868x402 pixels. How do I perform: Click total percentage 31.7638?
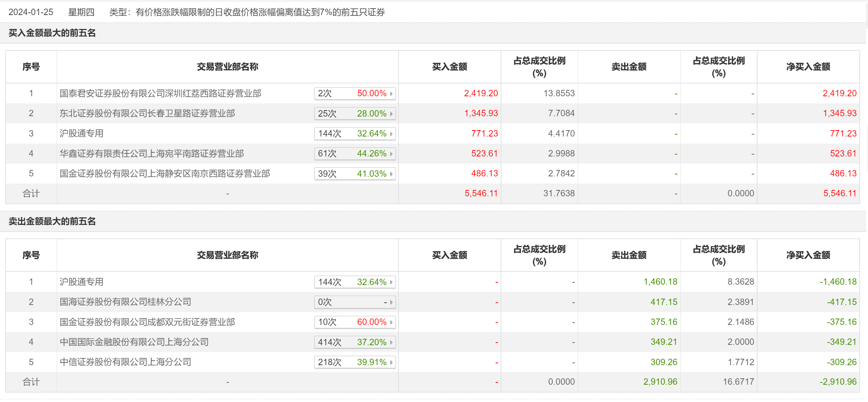coord(559,193)
